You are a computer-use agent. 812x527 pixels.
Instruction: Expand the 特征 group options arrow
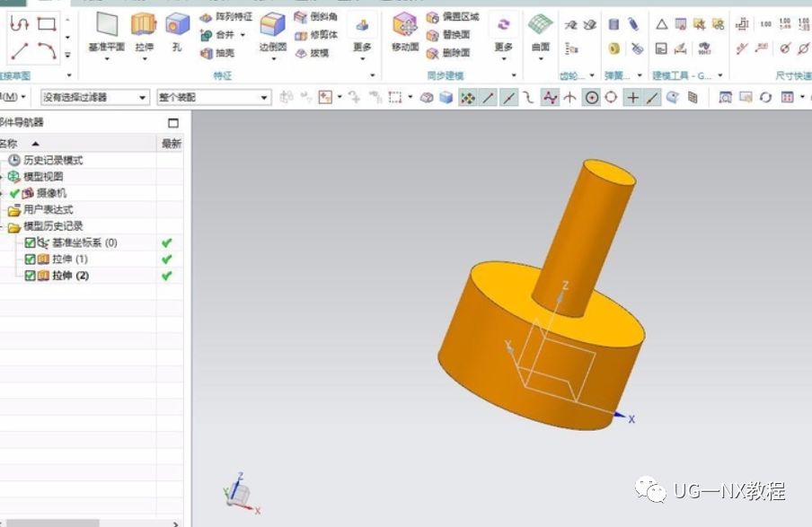[x=372, y=75]
